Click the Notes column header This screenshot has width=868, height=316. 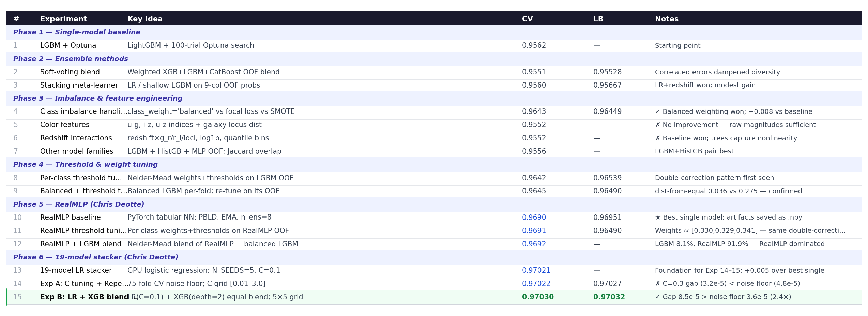[667, 19]
